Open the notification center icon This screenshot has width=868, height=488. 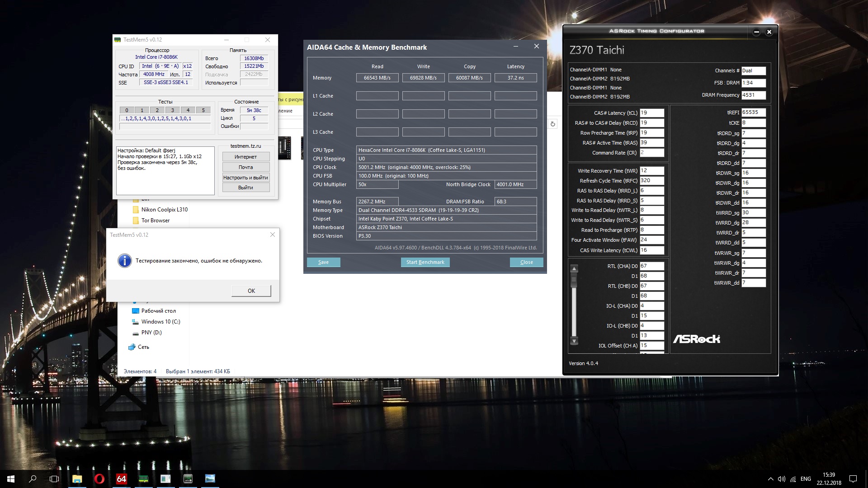[853, 479]
